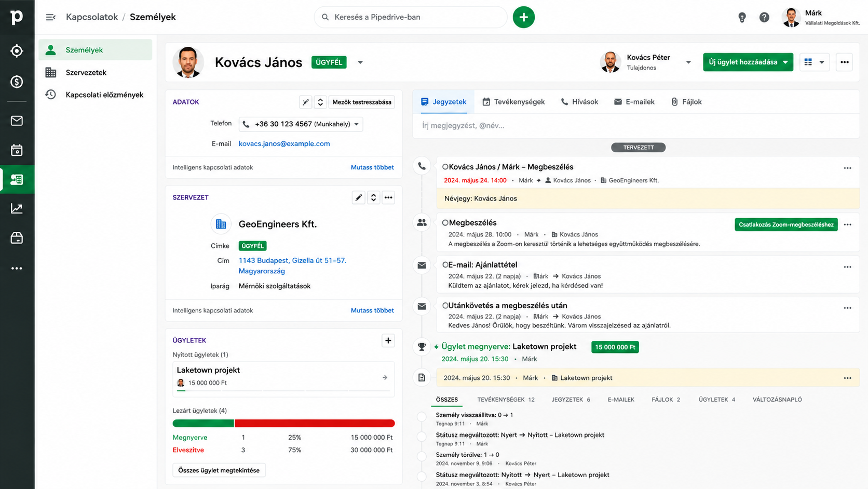The width and height of the screenshot is (868, 489).
Task: Click edit pencil icon in Szervezet panel
Action: point(359,197)
